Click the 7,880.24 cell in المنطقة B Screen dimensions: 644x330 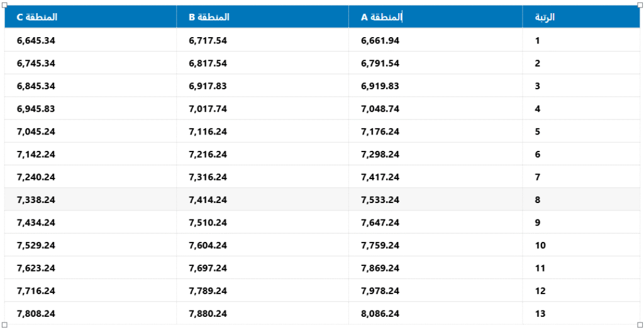[208, 314]
